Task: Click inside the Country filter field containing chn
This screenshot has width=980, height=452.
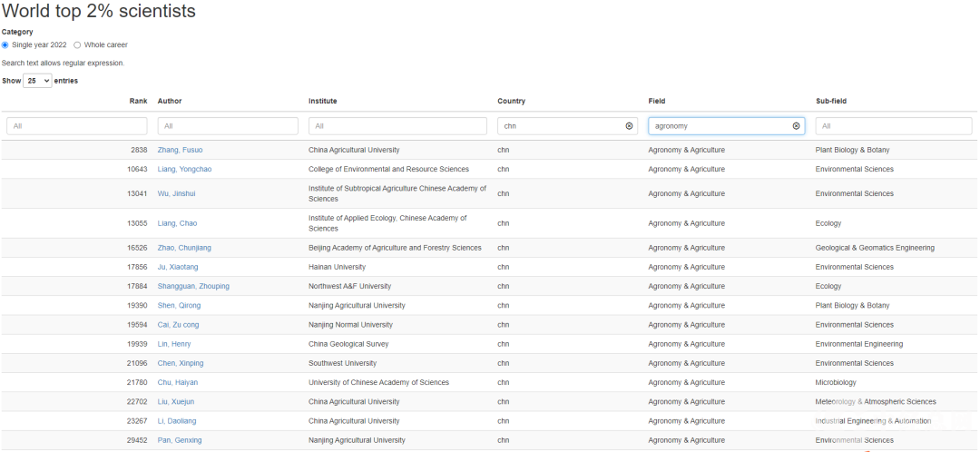Action: pos(558,126)
